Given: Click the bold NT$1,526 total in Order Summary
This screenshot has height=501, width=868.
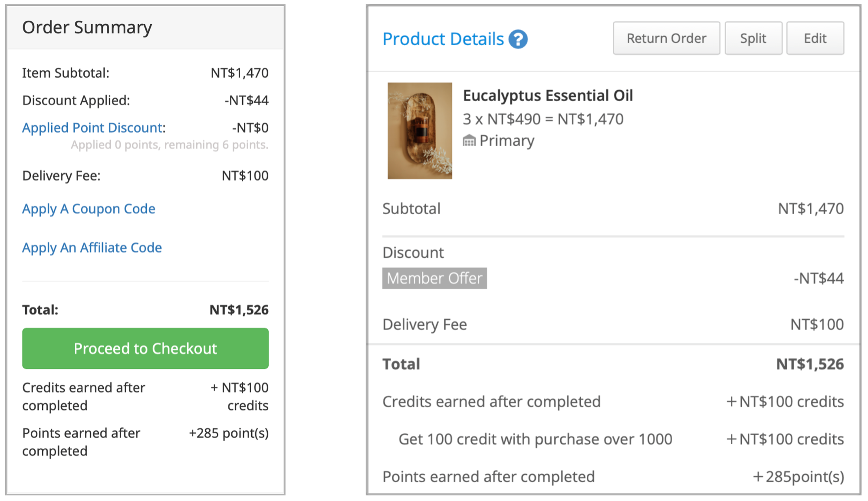Looking at the screenshot, I should click(x=239, y=310).
